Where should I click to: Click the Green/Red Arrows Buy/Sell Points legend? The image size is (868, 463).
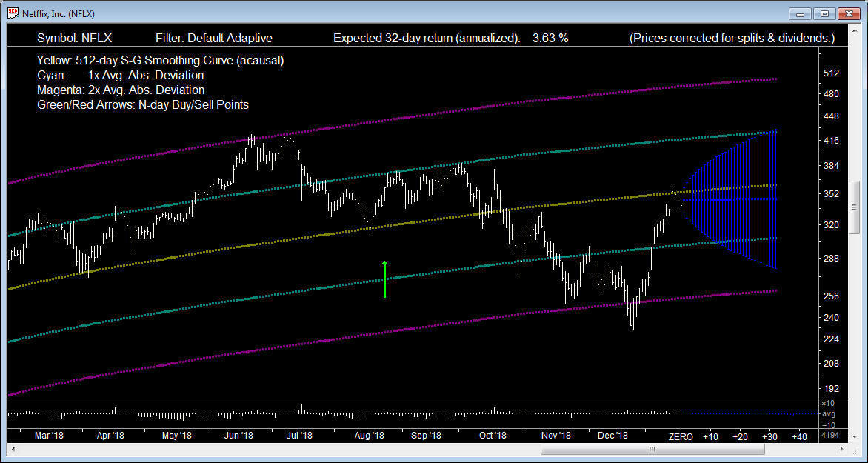point(143,104)
